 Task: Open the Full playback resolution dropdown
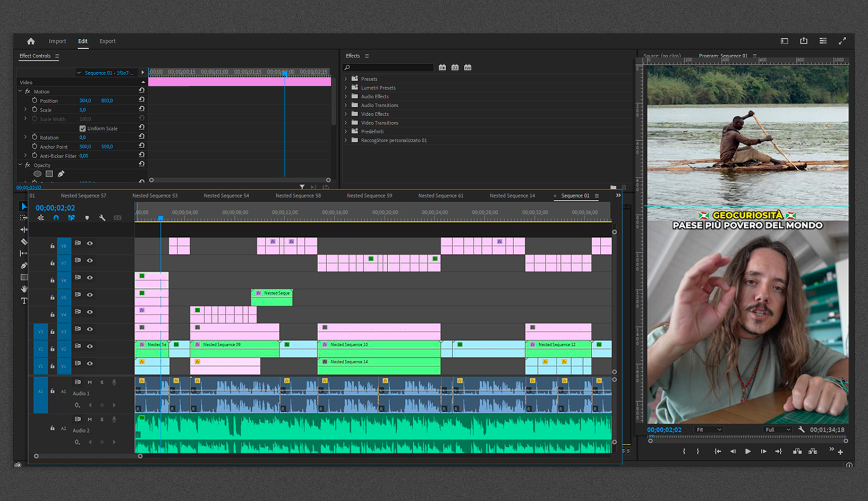[x=778, y=430]
